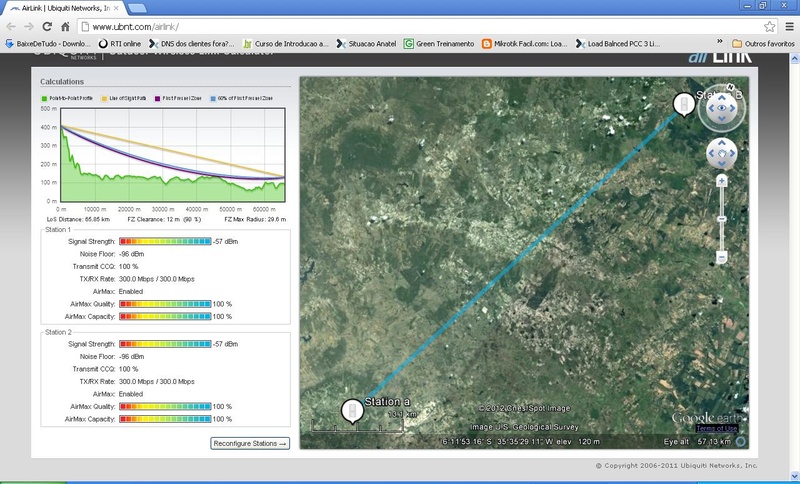Click the Station 1 AirMax Quality bar
The width and height of the screenshot is (800, 484).
(x=165, y=304)
